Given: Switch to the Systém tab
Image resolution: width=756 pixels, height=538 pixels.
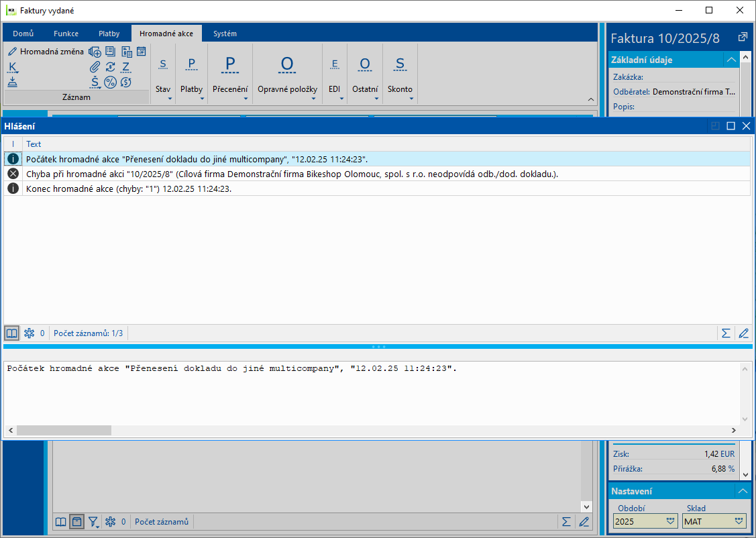Looking at the screenshot, I should [x=225, y=34].
